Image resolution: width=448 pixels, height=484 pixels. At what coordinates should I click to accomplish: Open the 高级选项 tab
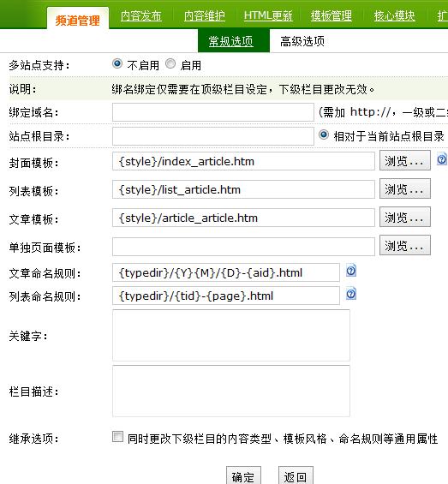(x=302, y=41)
